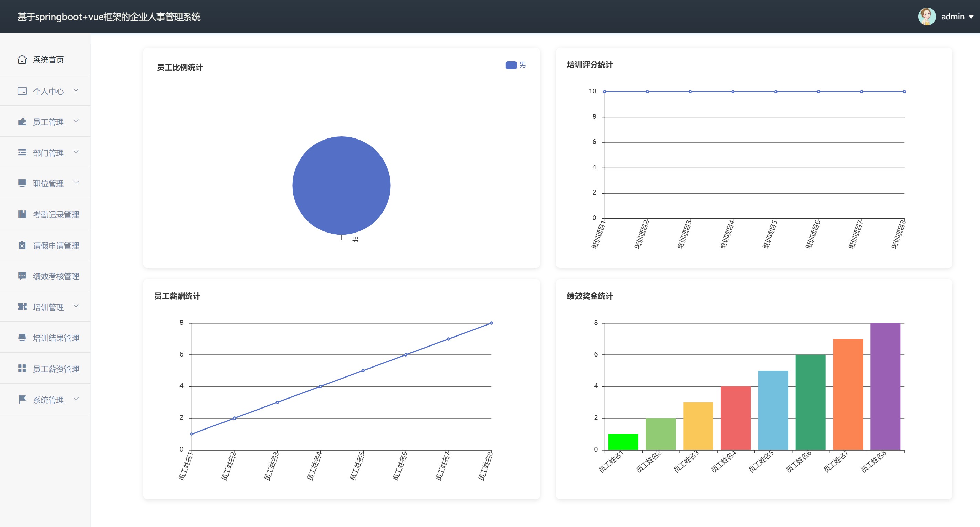Click the grid icon beside 员工薪资管理

(22, 368)
